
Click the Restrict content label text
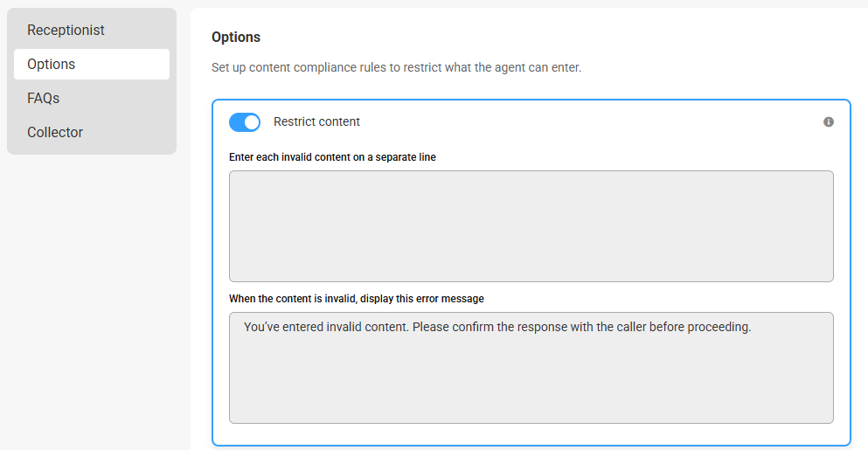[x=316, y=121]
